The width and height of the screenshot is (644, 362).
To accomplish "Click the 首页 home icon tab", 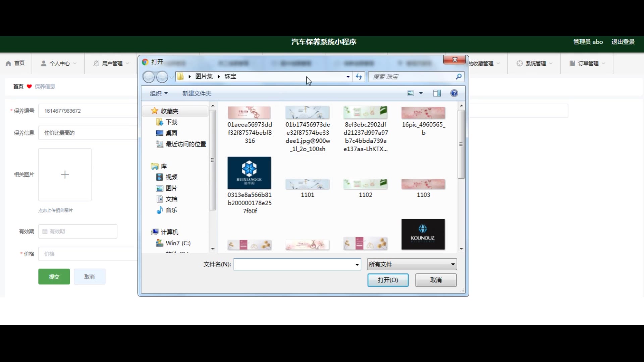I will pos(15,63).
